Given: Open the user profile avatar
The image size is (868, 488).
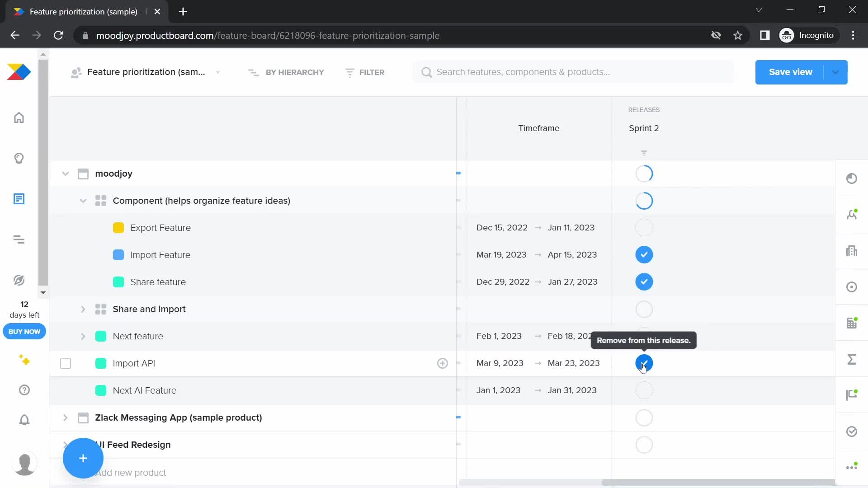Looking at the screenshot, I should [25, 464].
